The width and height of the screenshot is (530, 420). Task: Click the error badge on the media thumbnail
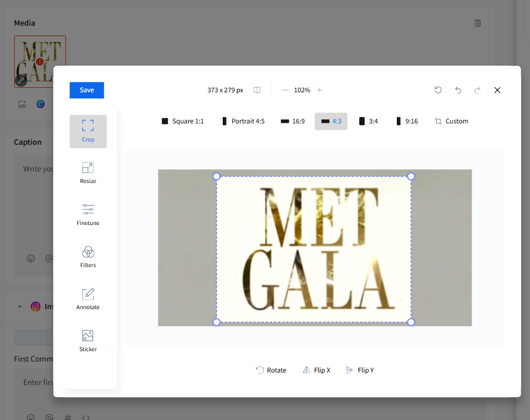click(x=40, y=62)
